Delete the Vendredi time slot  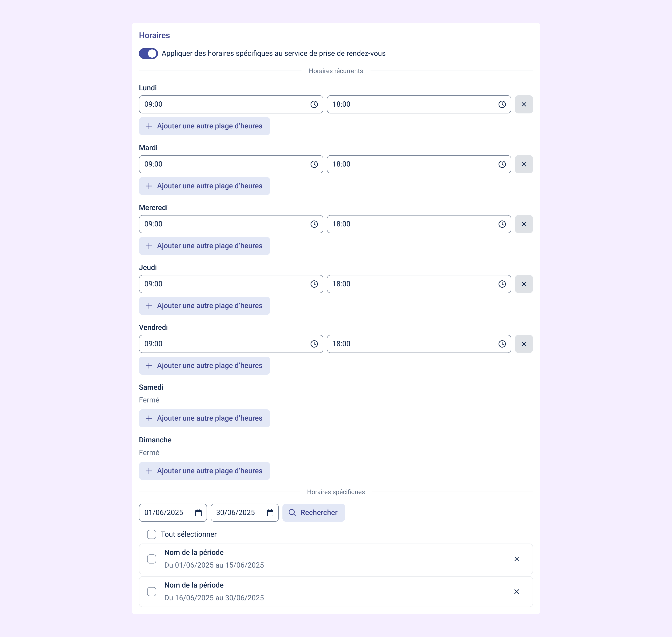point(524,344)
